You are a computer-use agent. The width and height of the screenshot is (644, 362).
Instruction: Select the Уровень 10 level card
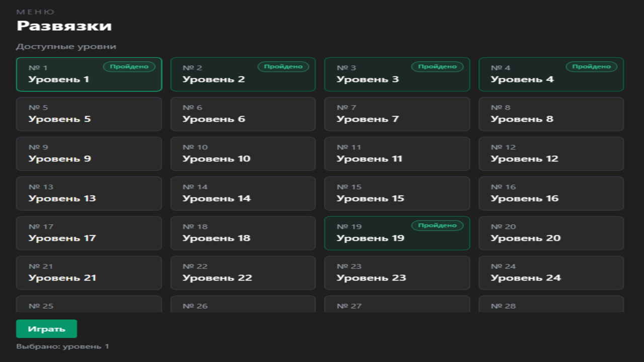(x=243, y=154)
